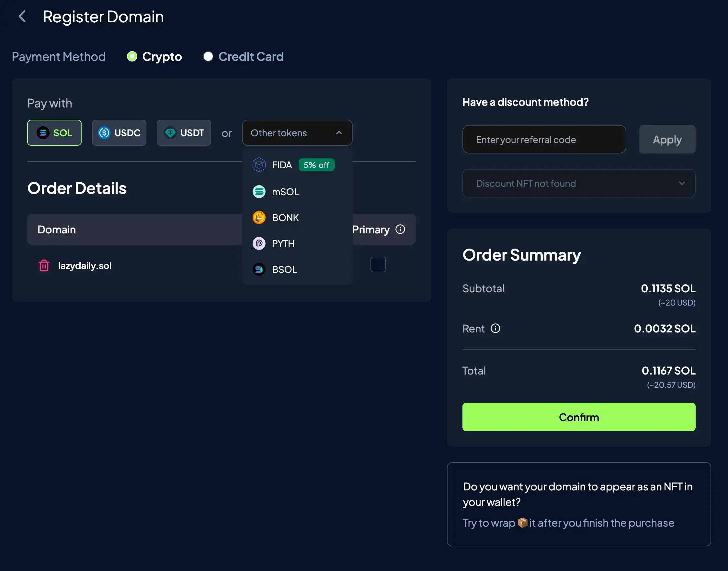Click the Apply referral button
Viewport: 728px width, 571px height.
[667, 140]
